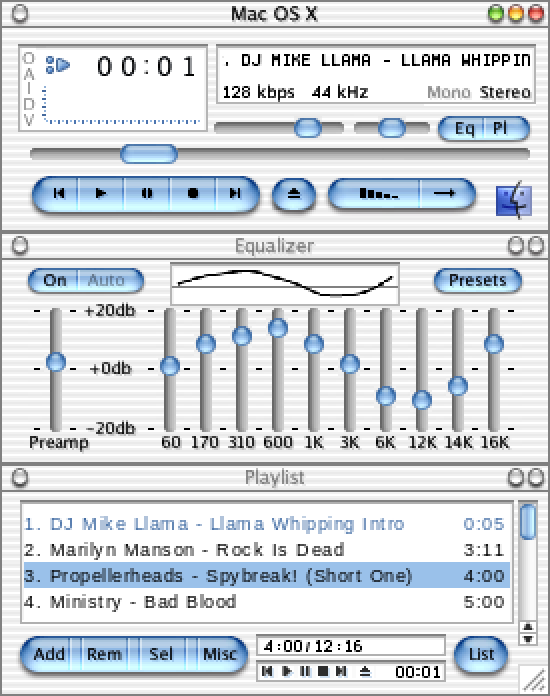Viewport: 550px width, 696px height.
Task: Click the playlist mini previous-track icon
Action: point(267,671)
